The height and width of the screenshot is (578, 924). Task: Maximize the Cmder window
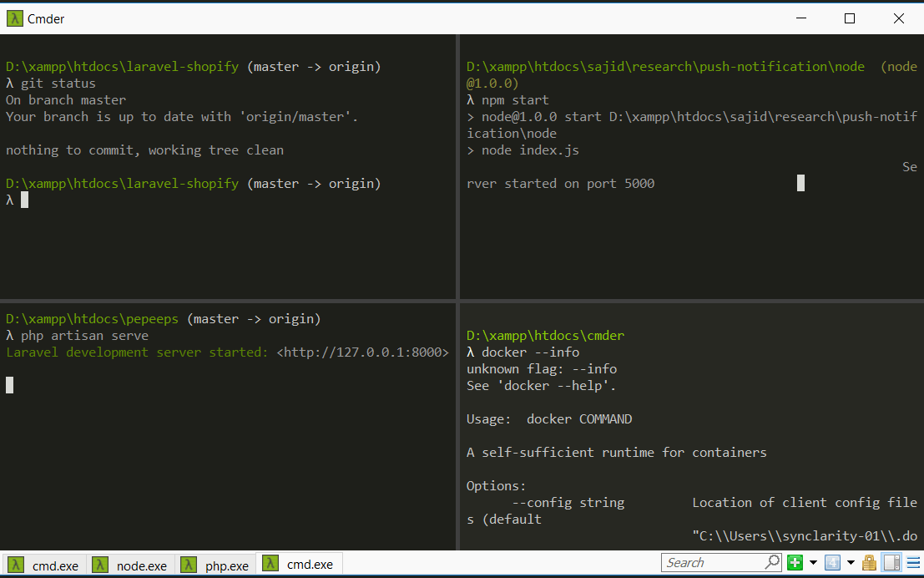coord(849,18)
